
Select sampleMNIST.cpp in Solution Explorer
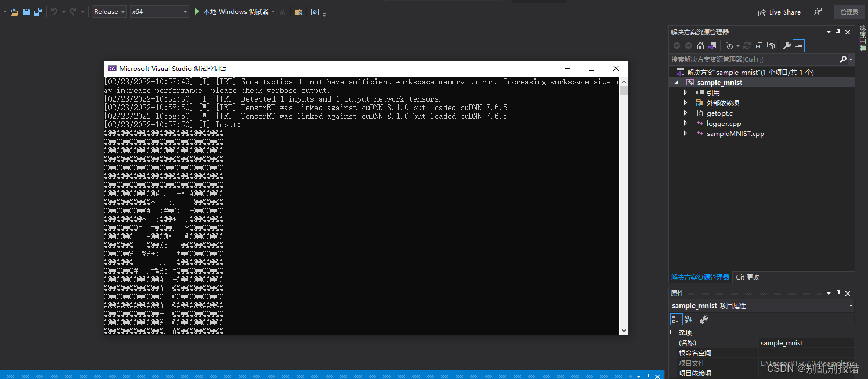click(x=735, y=133)
